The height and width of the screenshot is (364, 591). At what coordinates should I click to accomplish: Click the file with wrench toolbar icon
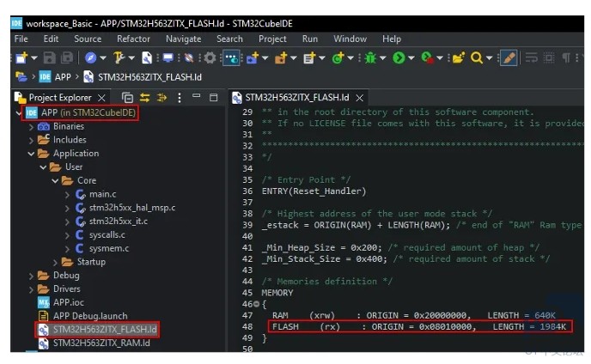[147, 58]
